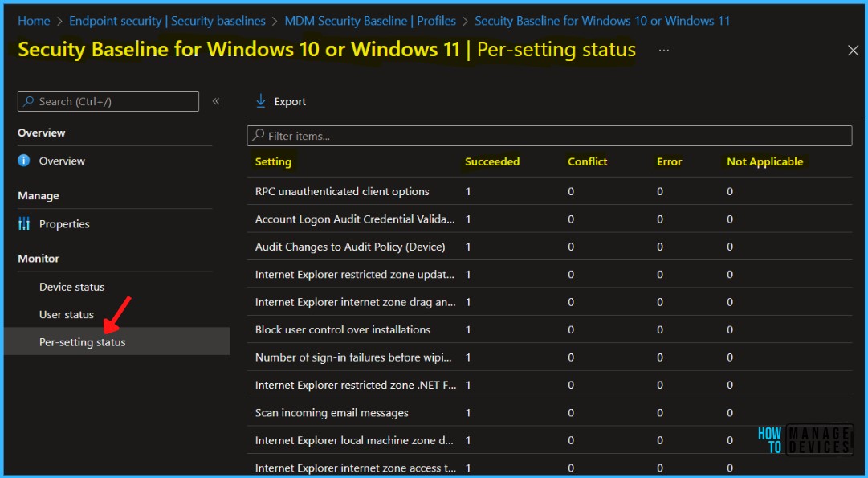The image size is (868, 478).
Task: Select Internet Explorer restricted zone .NET F... row
Action: coord(549,385)
